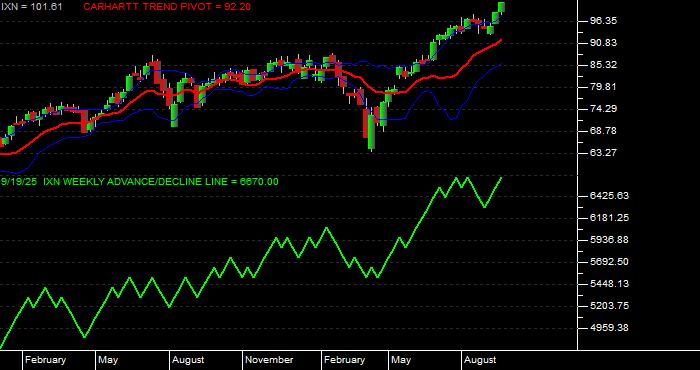Click the 5692.50 advance/decline axis value

click(608, 262)
